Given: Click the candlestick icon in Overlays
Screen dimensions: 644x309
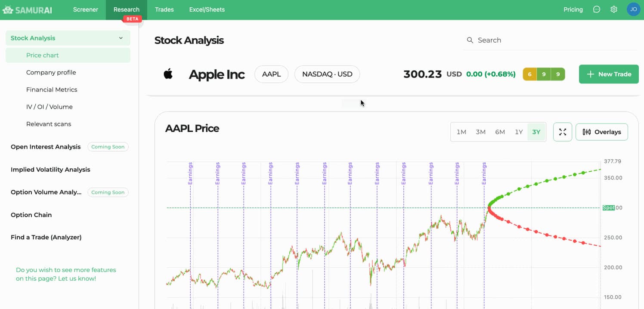Looking at the screenshot, I should (586, 132).
